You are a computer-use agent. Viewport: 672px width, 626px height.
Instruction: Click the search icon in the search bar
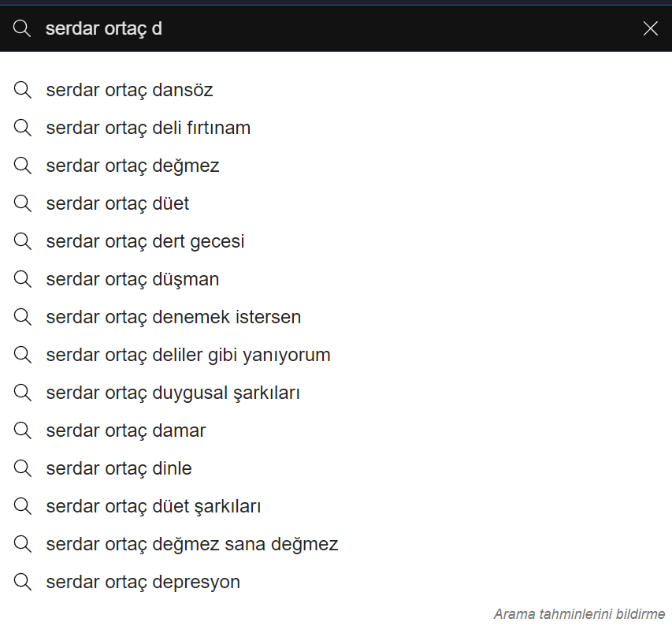point(22,29)
